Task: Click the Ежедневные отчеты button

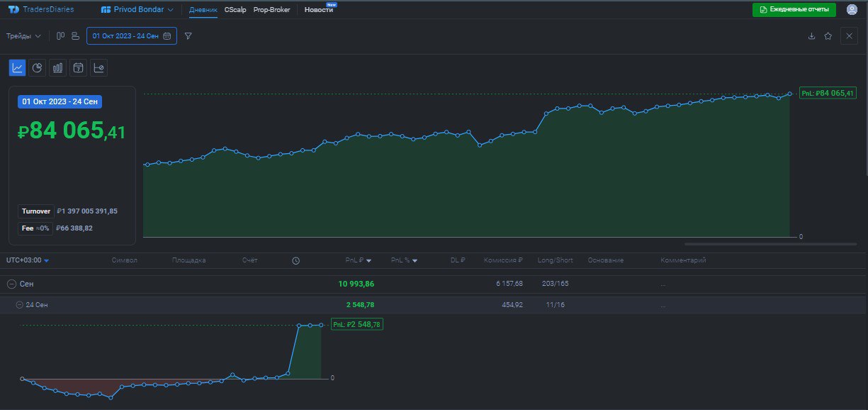Action: click(794, 10)
